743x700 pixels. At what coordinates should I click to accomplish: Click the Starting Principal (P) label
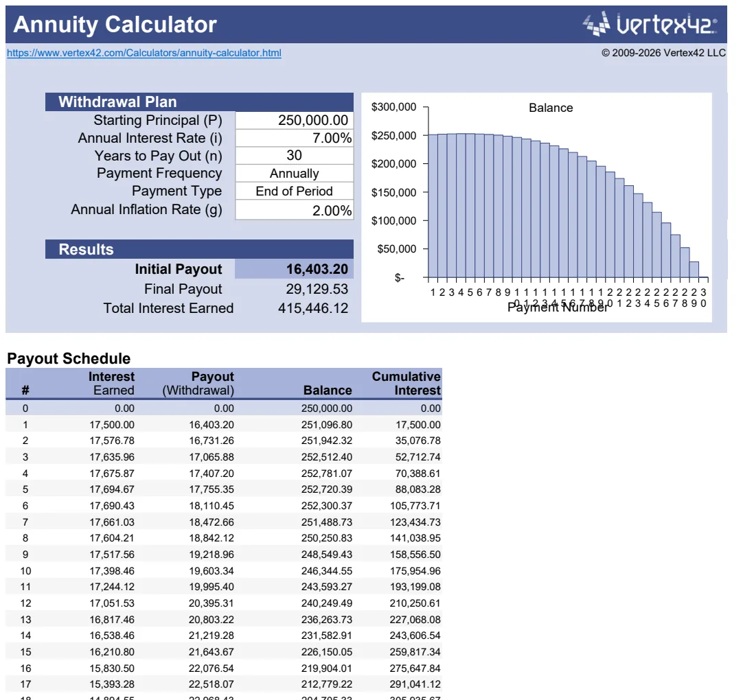(158, 120)
